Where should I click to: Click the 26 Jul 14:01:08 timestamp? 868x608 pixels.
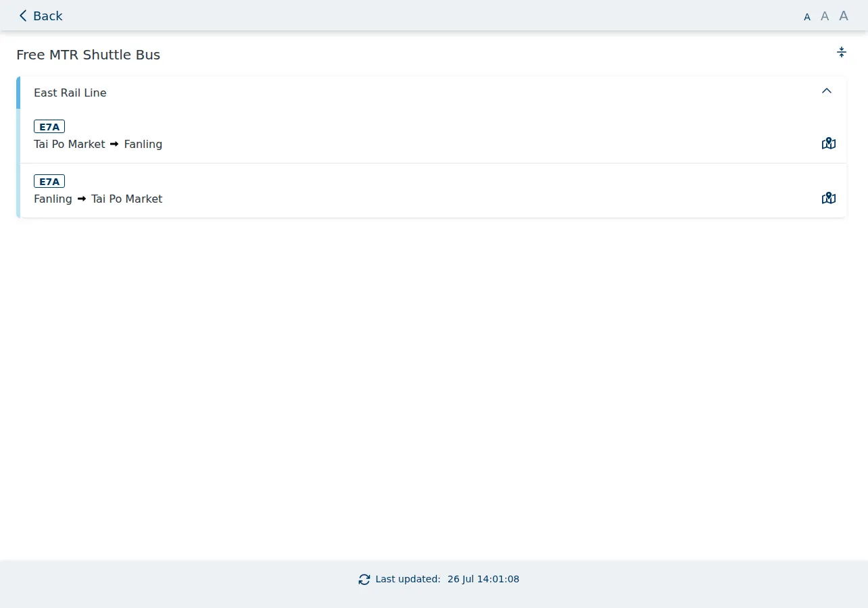coord(483,579)
